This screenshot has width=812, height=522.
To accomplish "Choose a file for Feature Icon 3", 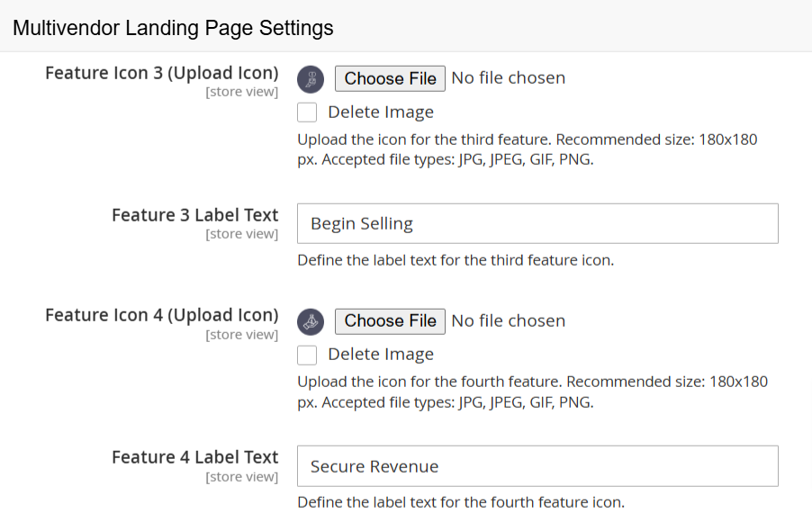I will 390,78.
